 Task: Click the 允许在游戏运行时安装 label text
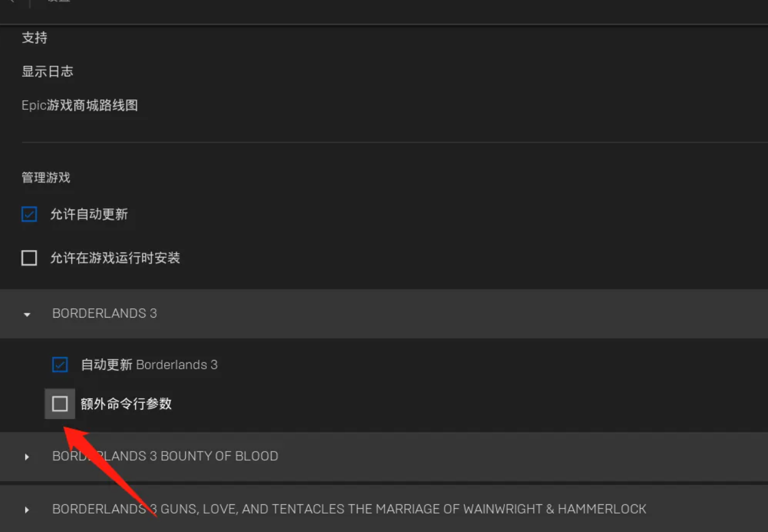(x=115, y=258)
